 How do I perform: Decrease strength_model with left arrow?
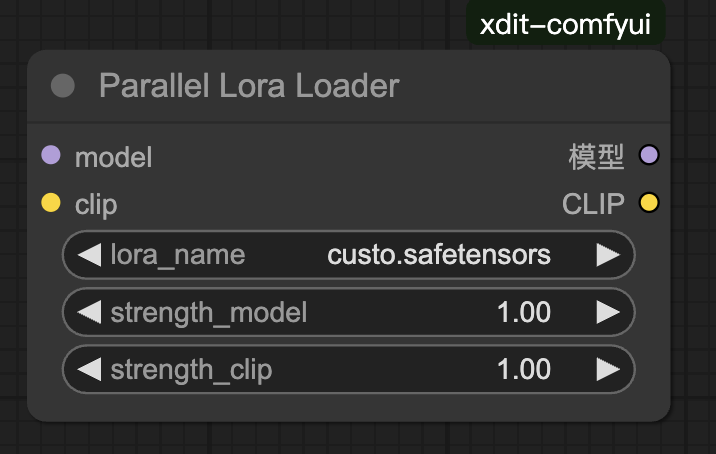(89, 313)
